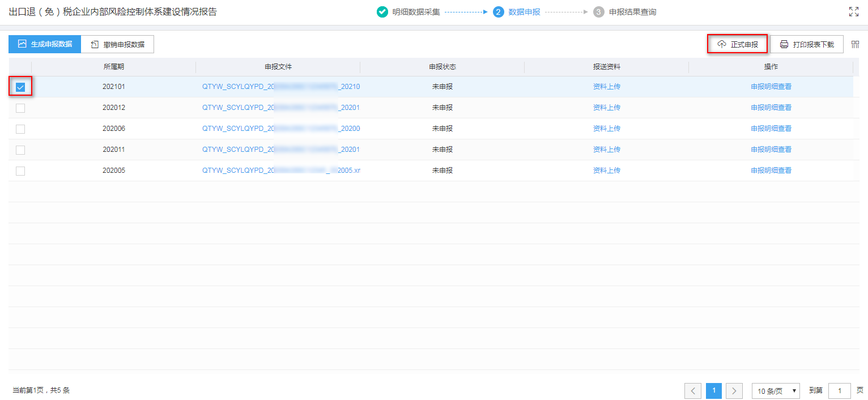Click the 当前第1页,共5条 footer text
The width and height of the screenshot is (868, 400).
click(x=41, y=390)
